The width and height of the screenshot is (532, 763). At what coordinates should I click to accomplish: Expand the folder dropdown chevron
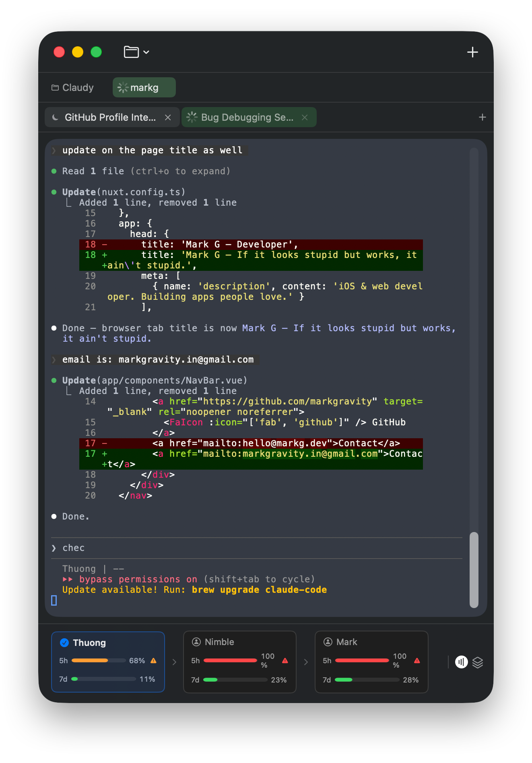(x=146, y=52)
